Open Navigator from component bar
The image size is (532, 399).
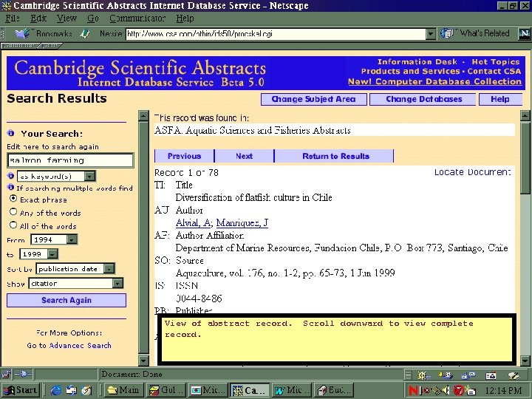click(423, 375)
